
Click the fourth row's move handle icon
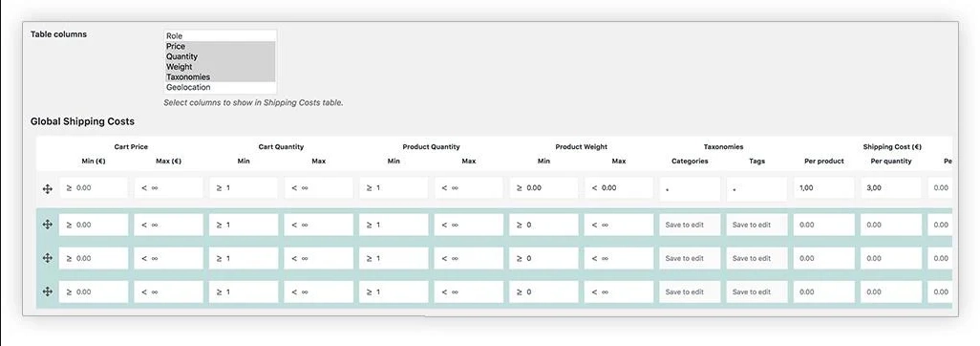coord(48,292)
